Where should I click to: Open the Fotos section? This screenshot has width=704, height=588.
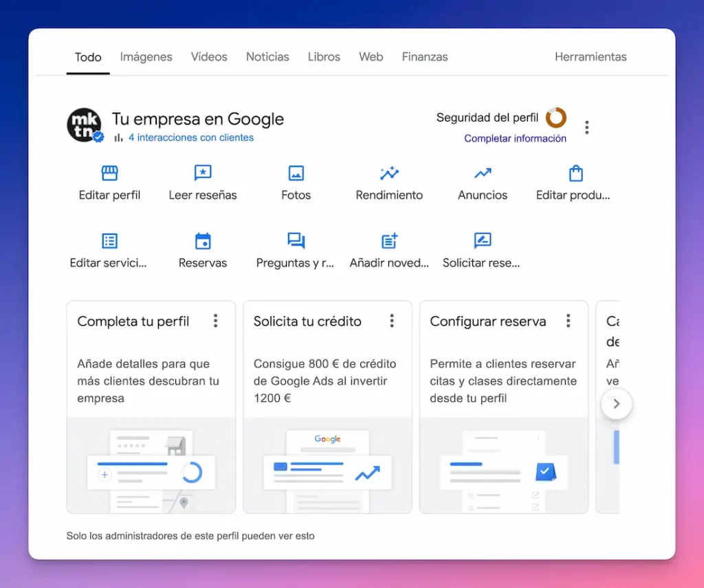tap(296, 181)
